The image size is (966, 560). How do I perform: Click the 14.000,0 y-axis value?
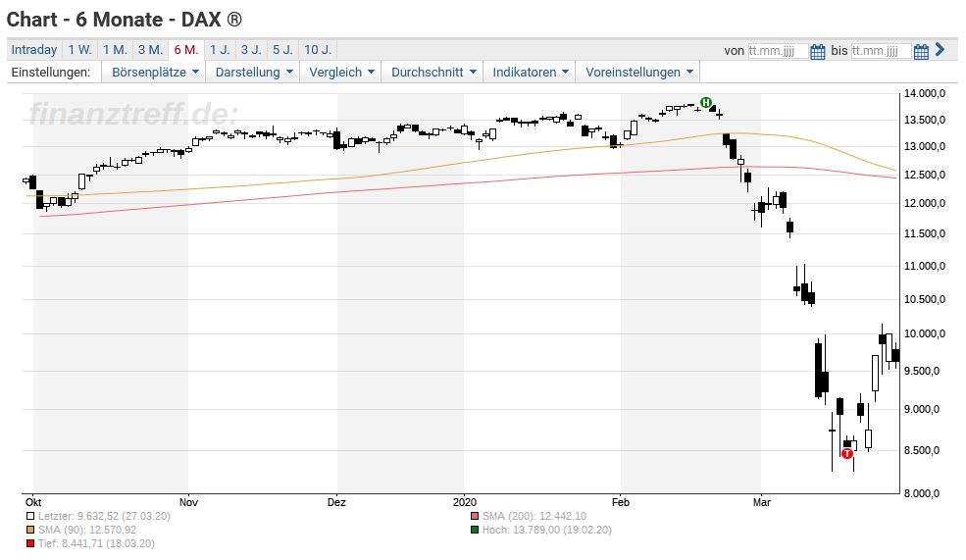(924, 93)
